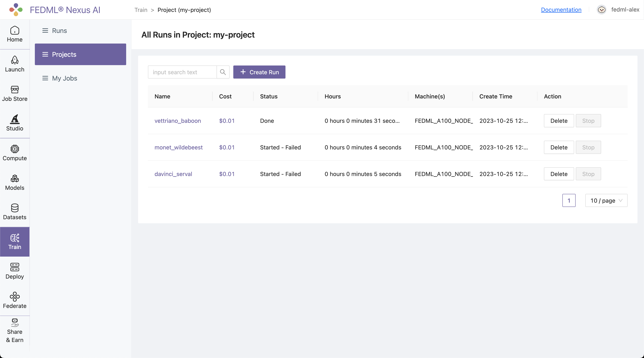
Task: Go to the Compute chip icon
Action: click(x=15, y=149)
